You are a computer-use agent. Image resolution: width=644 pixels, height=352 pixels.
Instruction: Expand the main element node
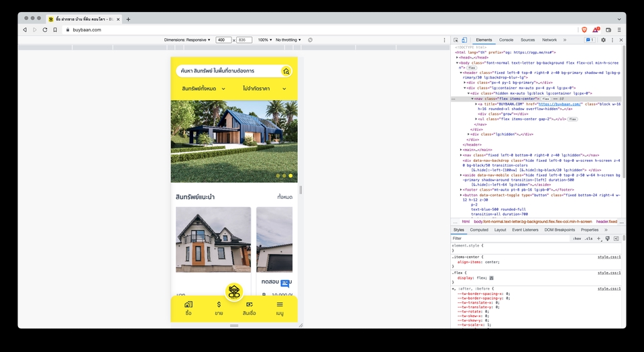[x=461, y=150]
